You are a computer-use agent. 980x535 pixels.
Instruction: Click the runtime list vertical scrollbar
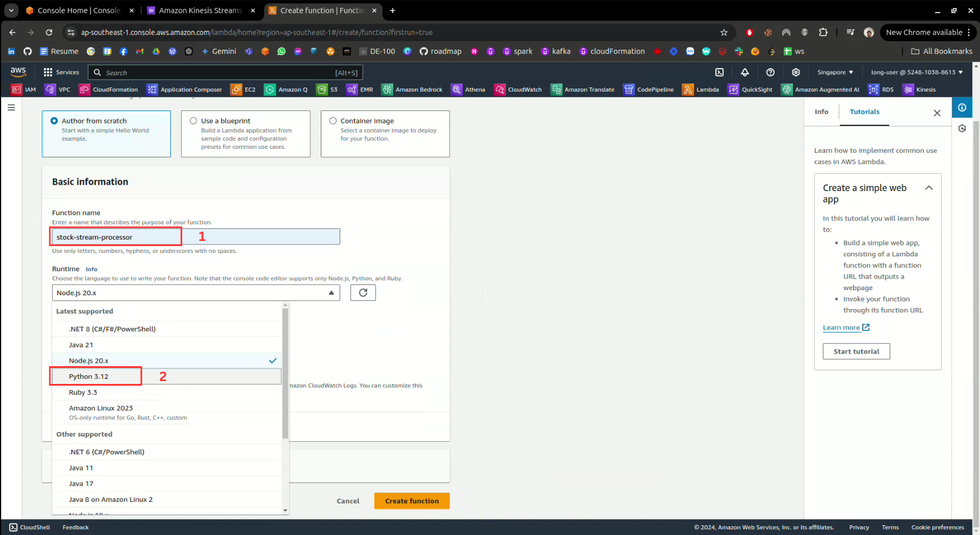[x=285, y=372]
